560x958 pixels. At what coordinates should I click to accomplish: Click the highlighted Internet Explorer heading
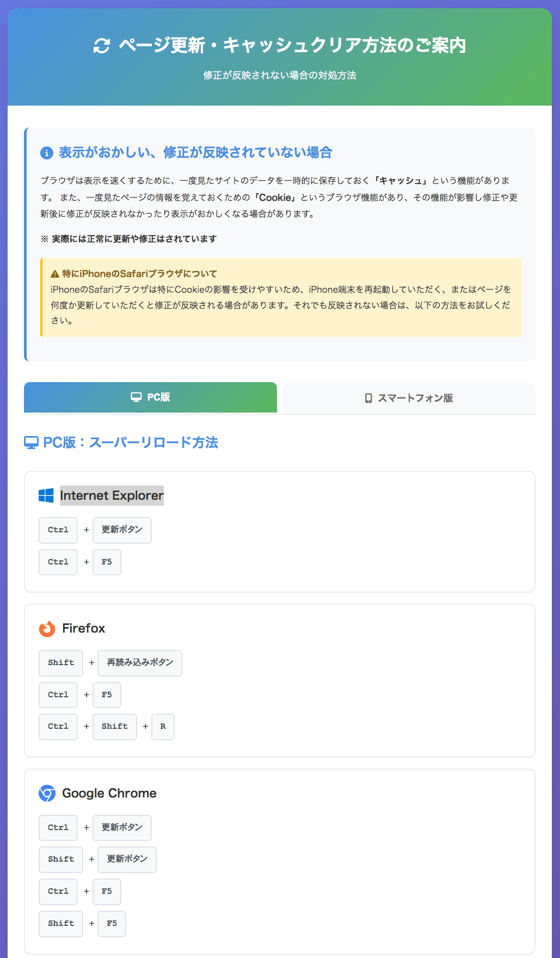click(112, 495)
